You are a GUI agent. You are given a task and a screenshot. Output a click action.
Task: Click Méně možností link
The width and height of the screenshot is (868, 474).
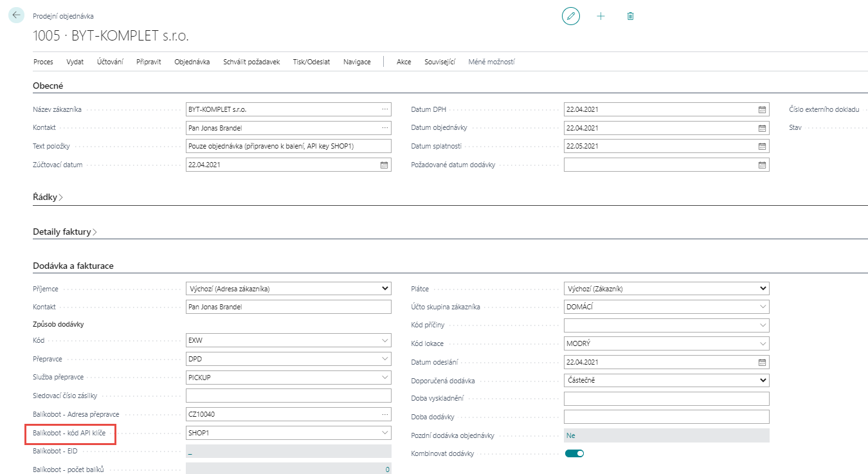tap(491, 62)
